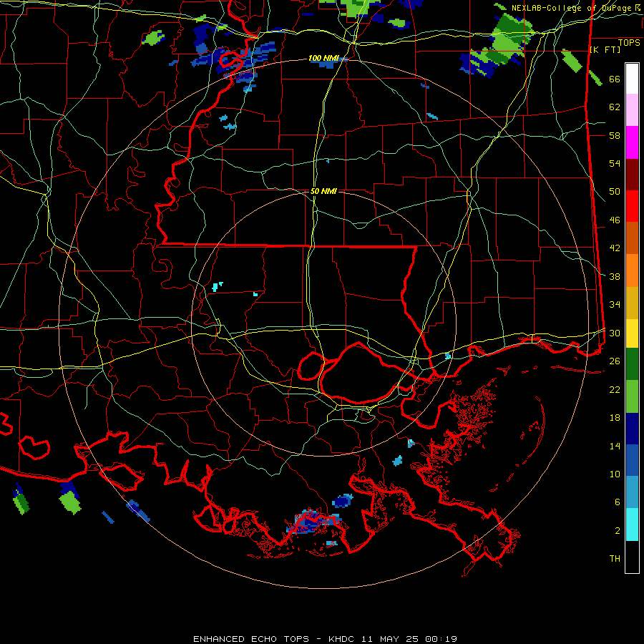Click the 66 value on legend scale
644x644 pixels.
click(615, 79)
